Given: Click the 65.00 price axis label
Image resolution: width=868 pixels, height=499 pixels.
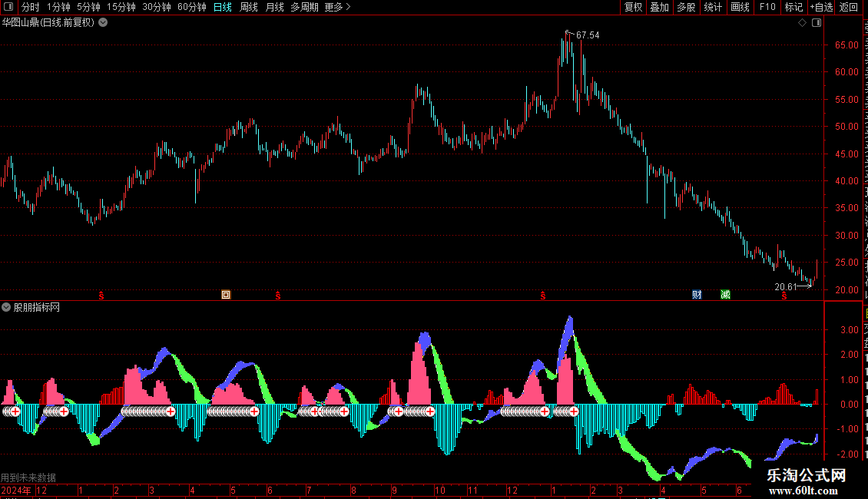Looking at the screenshot, I should point(847,45).
